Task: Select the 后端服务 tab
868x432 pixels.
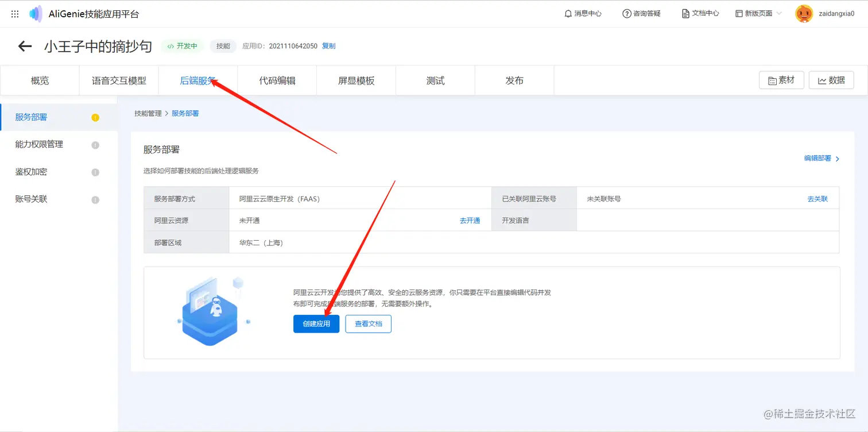Action: click(x=198, y=80)
